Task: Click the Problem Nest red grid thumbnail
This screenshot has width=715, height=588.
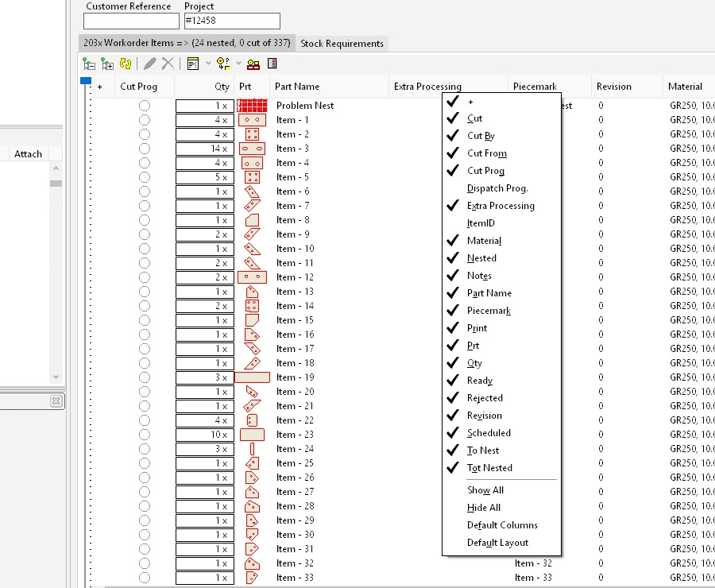Action: pyautogui.click(x=252, y=106)
